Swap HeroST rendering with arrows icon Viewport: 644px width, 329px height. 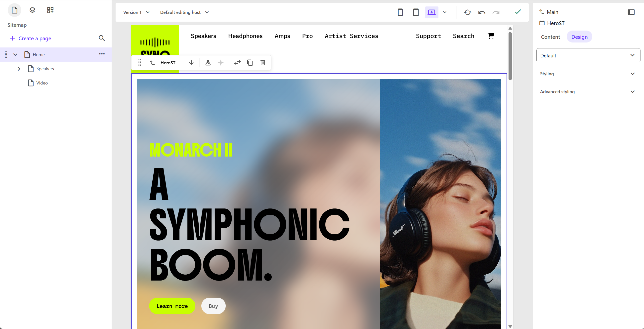(x=237, y=63)
